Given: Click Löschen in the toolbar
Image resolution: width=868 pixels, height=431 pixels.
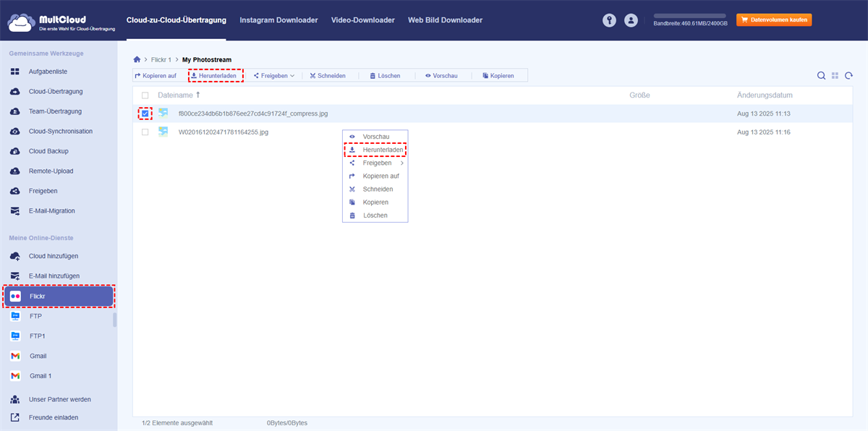Looking at the screenshot, I should point(384,75).
